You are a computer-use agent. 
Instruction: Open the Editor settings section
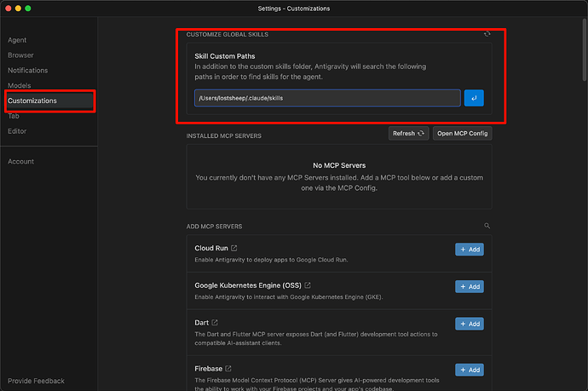(x=17, y=131)
